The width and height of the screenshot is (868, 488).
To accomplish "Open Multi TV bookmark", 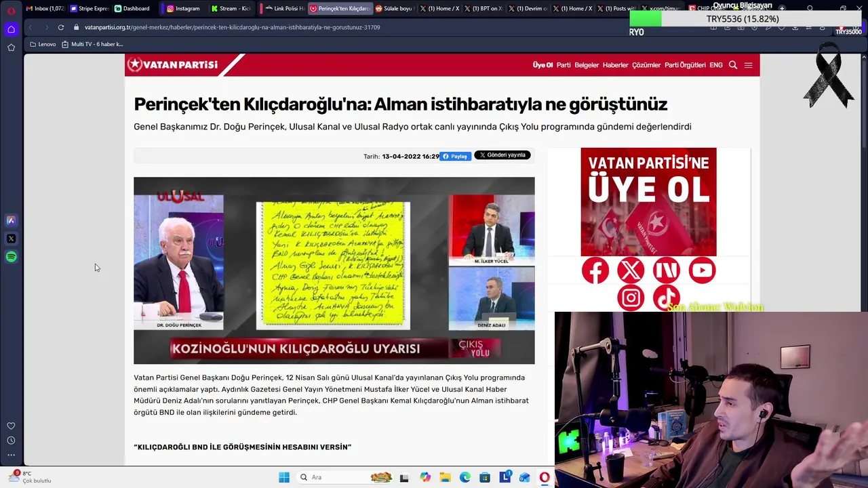I will (x=92, y=44).
